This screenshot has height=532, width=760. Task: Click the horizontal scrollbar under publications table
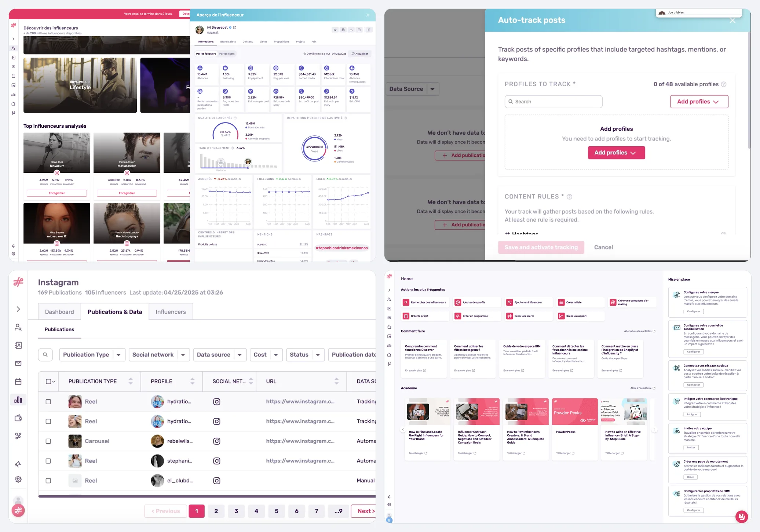click(207, 496)
